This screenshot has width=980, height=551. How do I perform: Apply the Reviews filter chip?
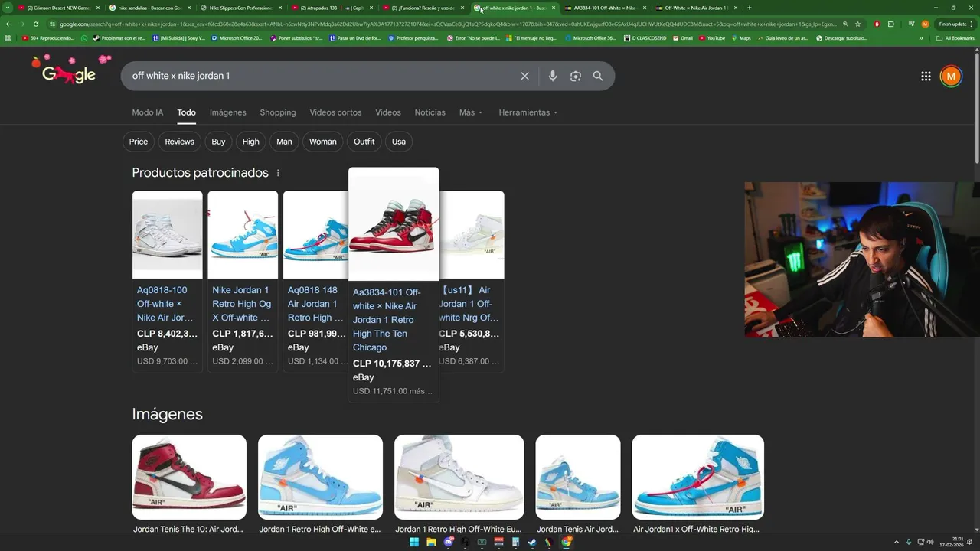pos(180,142)
